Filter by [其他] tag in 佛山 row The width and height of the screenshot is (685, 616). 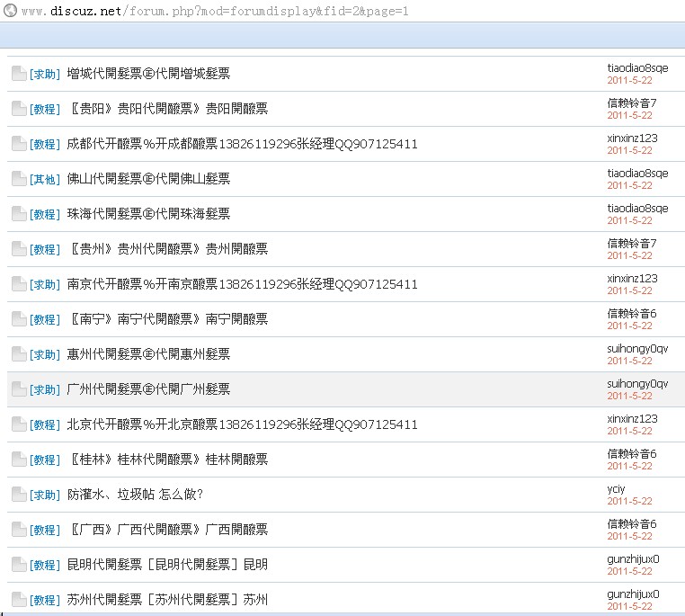point(45,179)
